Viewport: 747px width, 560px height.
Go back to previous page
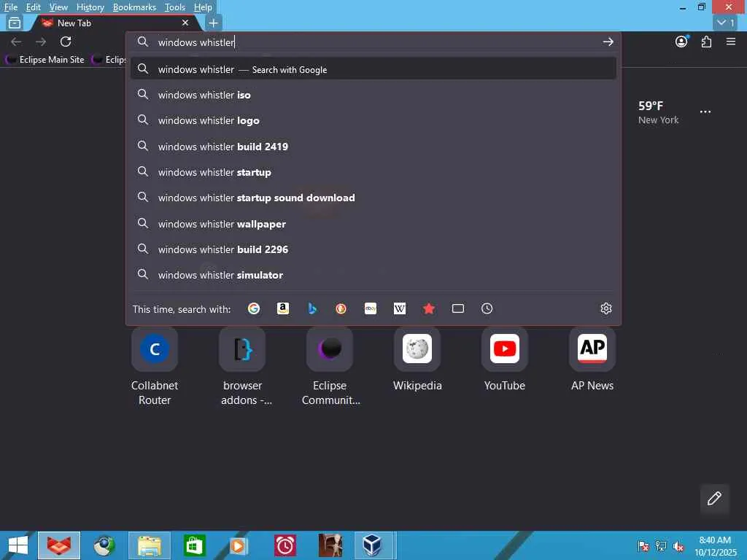16,42
